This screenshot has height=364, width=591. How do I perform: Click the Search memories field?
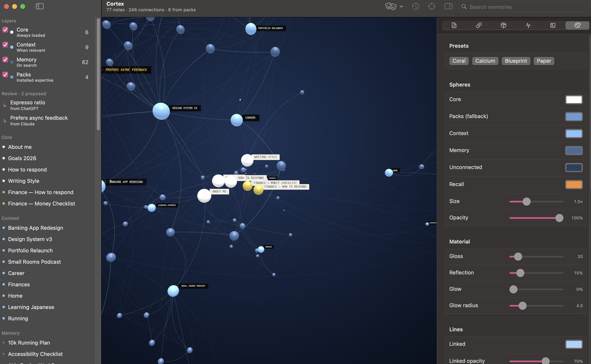pyautogui.click(x=524, y=7)
